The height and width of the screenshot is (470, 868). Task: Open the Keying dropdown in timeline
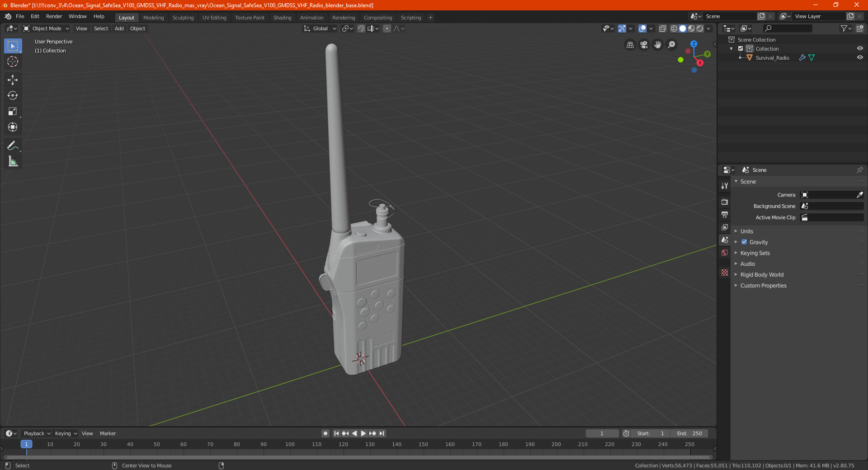(x=66, y=433)
